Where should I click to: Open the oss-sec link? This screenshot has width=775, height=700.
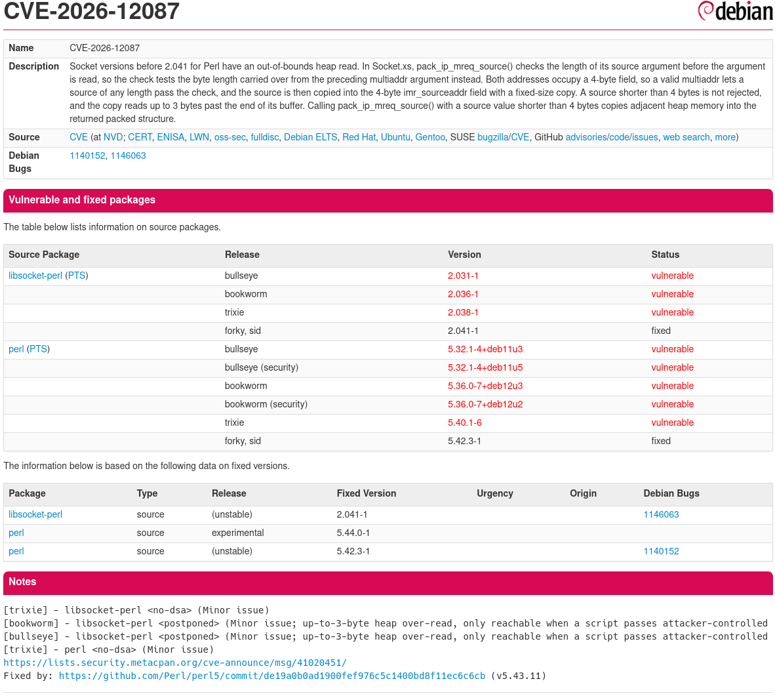[x=230, y=137]
